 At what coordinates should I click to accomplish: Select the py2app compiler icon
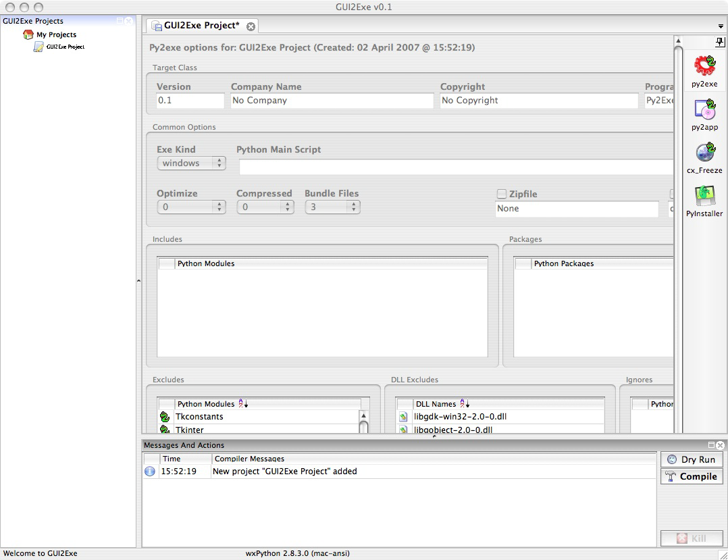(x=704, y=109)
